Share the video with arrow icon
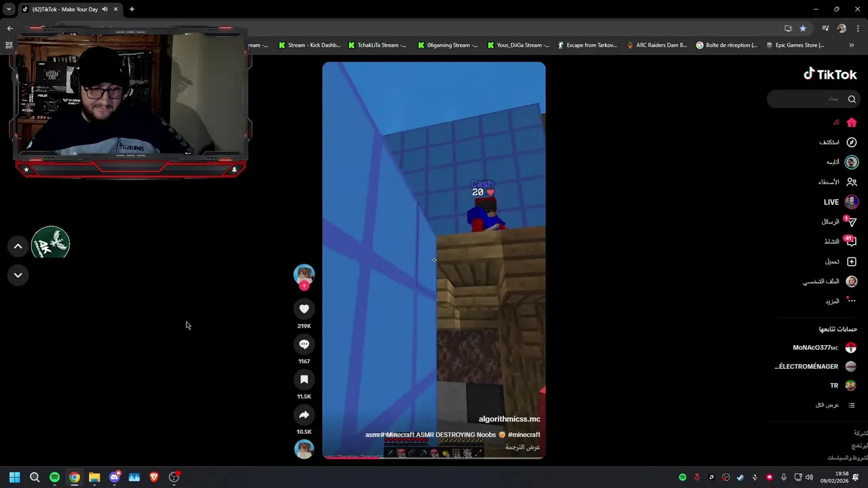Screen dimensions: 868x488 click(304, 415)
